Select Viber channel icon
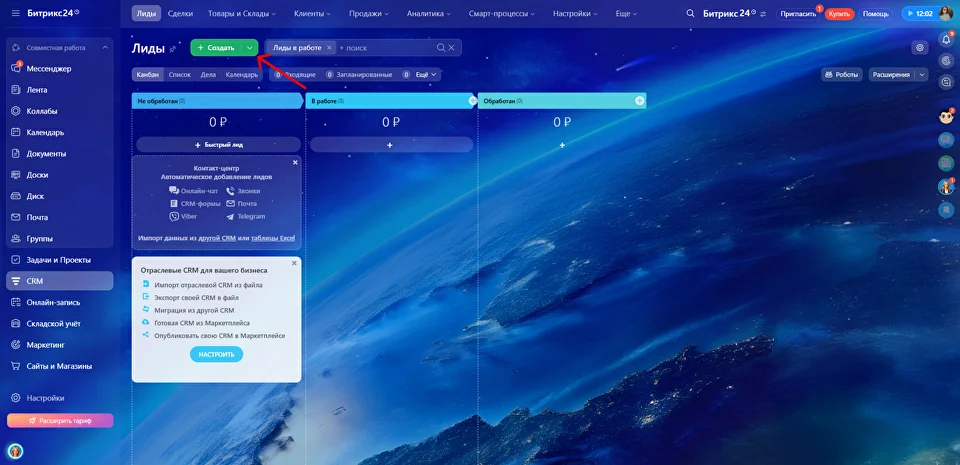The width and height of the screenshot is (960, 465). click(x=174, y=217)
